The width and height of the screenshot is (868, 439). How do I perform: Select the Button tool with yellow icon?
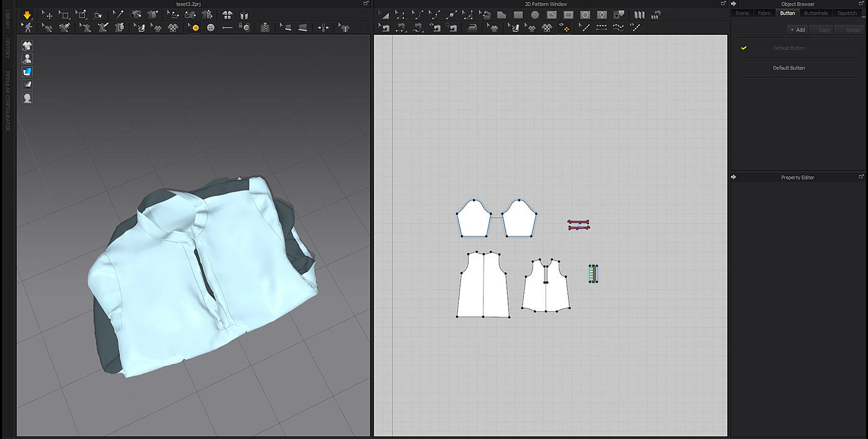(195, 28)
